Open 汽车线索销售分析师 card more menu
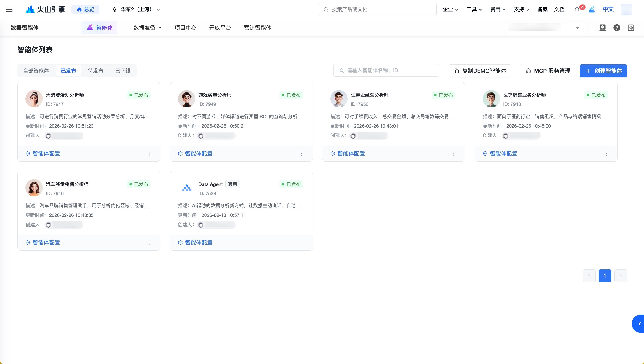 pos(149,243)
